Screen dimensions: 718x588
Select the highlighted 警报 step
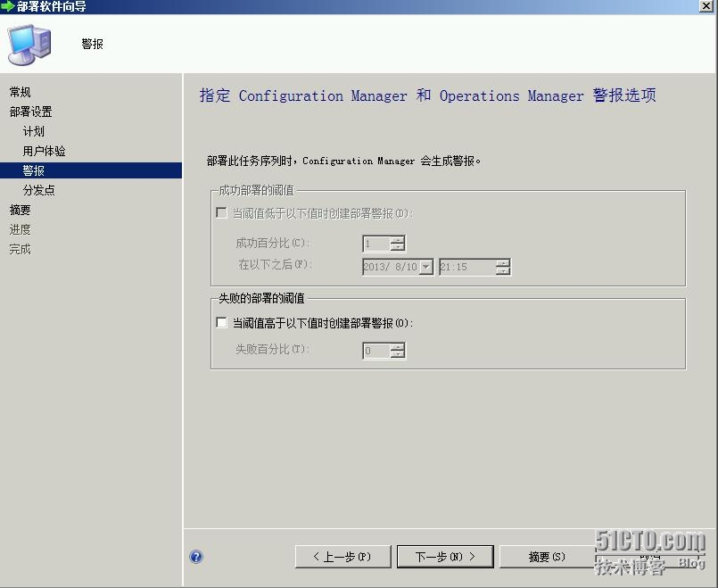[91, 170]
